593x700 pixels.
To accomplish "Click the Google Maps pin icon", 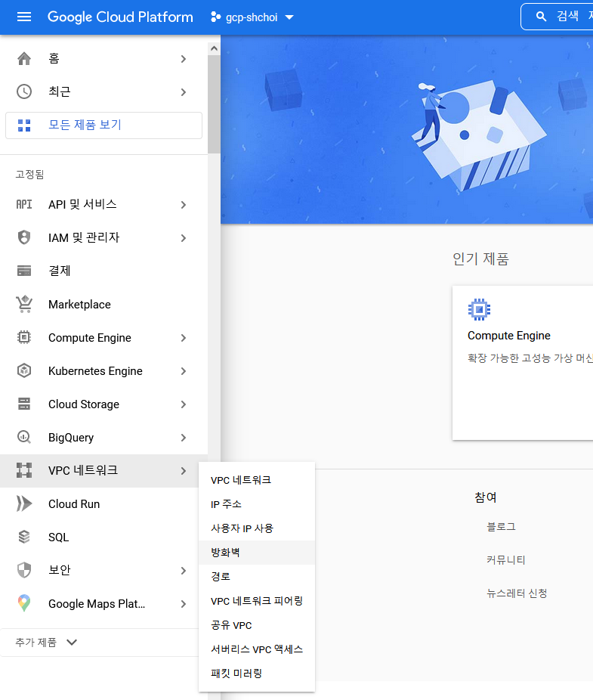I will click(24, 603).
